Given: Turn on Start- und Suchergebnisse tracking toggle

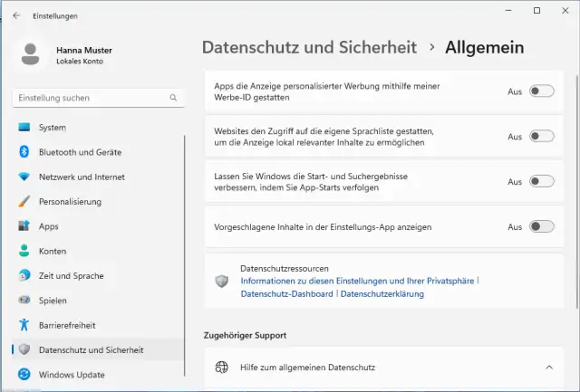Looking at the screenshot, I should click(x=541, y=181).
